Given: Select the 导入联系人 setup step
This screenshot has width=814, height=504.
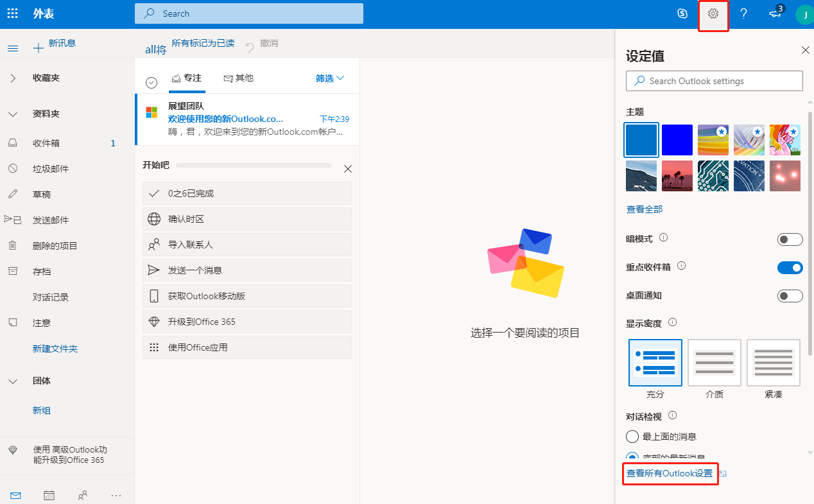Looking at the screenshot, I should click(x=247, y=245).
